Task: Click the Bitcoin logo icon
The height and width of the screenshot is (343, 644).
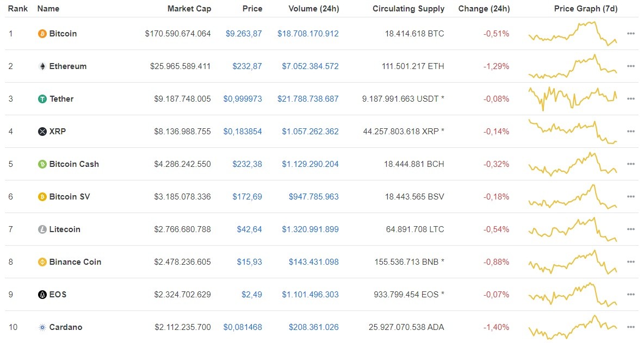Action: pos(42,33)
